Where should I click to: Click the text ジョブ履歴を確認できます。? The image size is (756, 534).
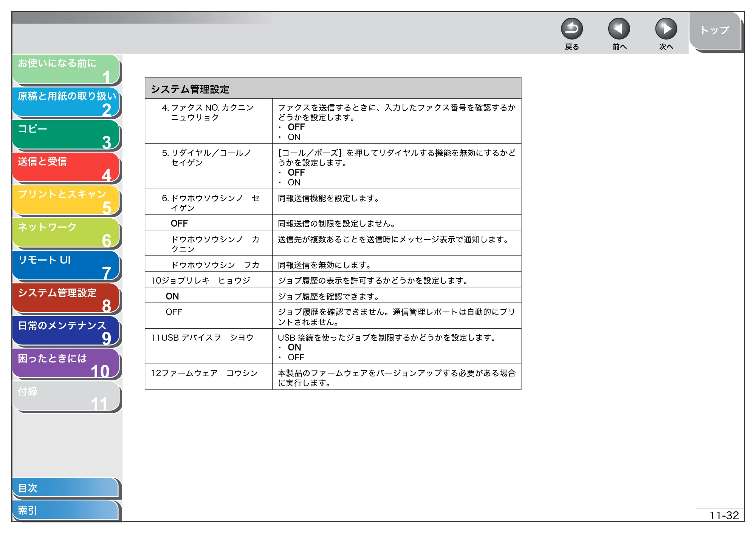tap(328, 296)
